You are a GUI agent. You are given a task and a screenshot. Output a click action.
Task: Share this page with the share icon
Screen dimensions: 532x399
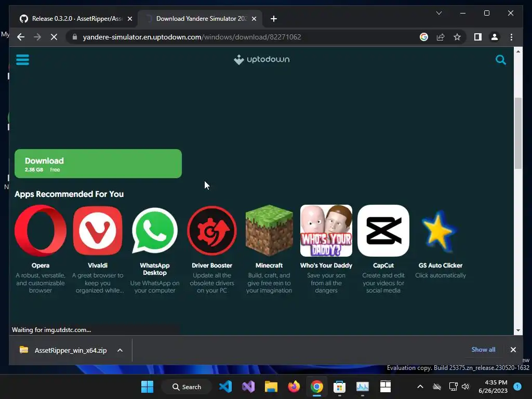pyautogui.click(x=441, y=37)
